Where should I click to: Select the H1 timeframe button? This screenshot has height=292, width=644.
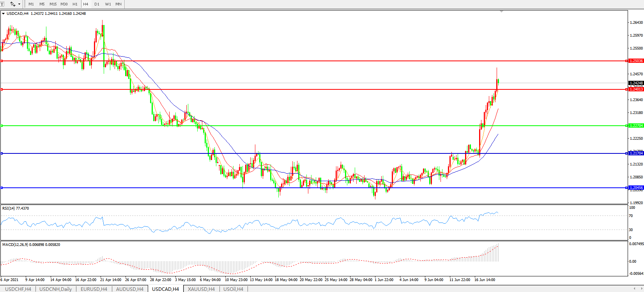(x=75, y=4)
